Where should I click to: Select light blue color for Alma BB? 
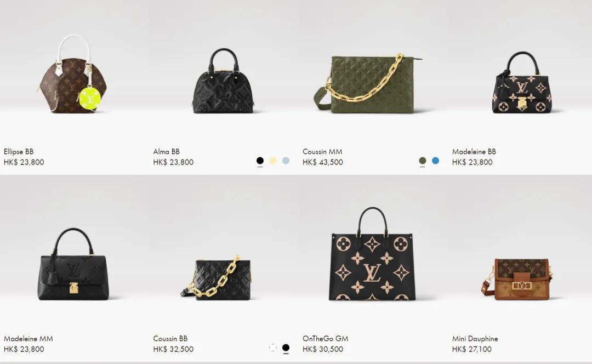pyautogui.click(x=286, y=161)
